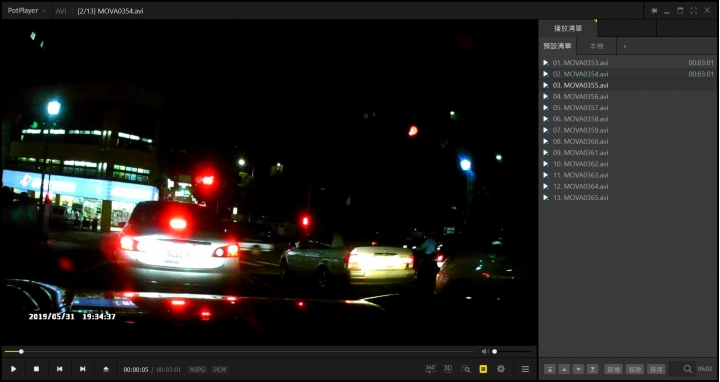Move selected playlist item down
Image resolution: width=720 pixels, height=382 pixels.
[x=579, y=369]
